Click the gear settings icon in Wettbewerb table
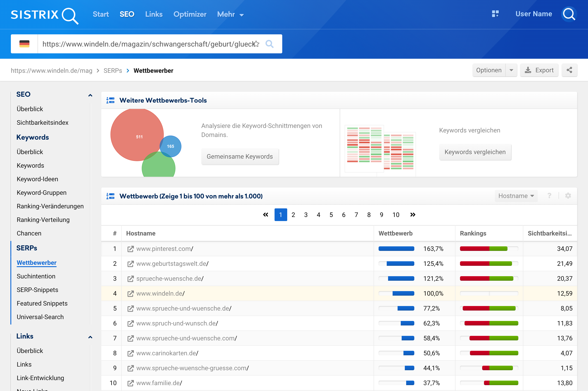Viewport: 588px width, 391px height. pyautogui.click(x=568, y=196)
